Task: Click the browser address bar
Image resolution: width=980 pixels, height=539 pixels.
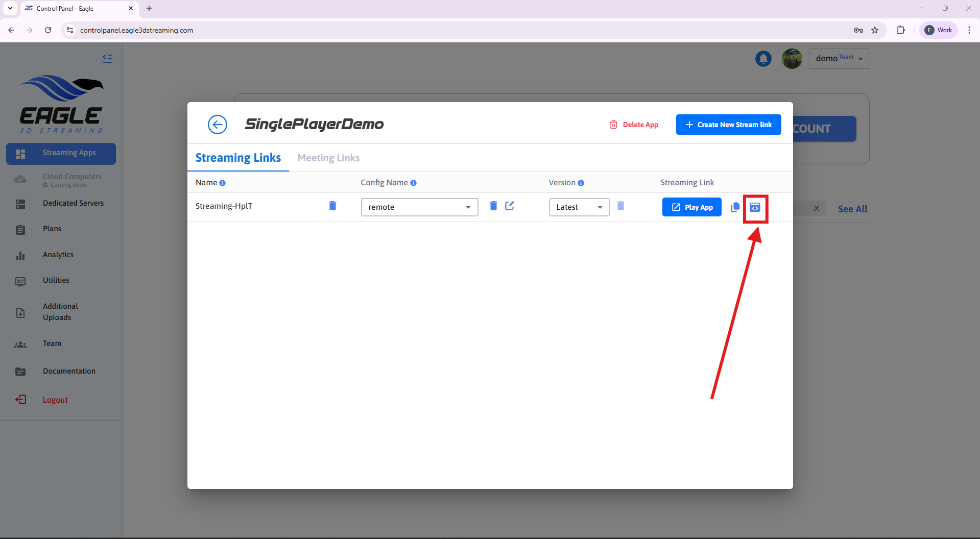Action: [460, 30]
